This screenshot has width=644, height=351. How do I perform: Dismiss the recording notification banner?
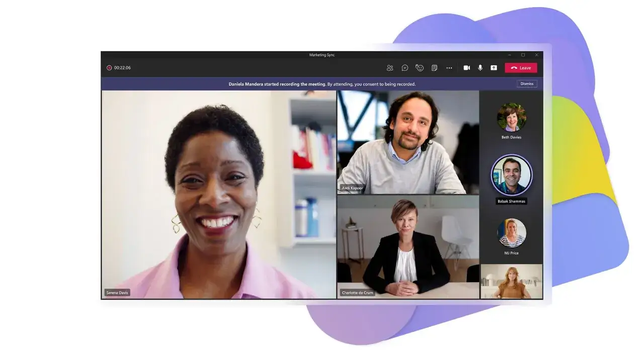pyautogui.click(x=527, y=84)
